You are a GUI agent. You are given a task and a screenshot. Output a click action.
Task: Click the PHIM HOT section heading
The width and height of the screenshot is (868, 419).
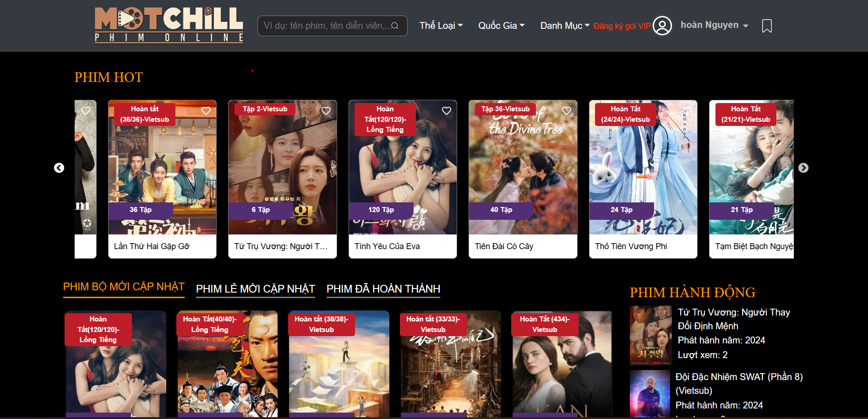[x=109, y=77]
